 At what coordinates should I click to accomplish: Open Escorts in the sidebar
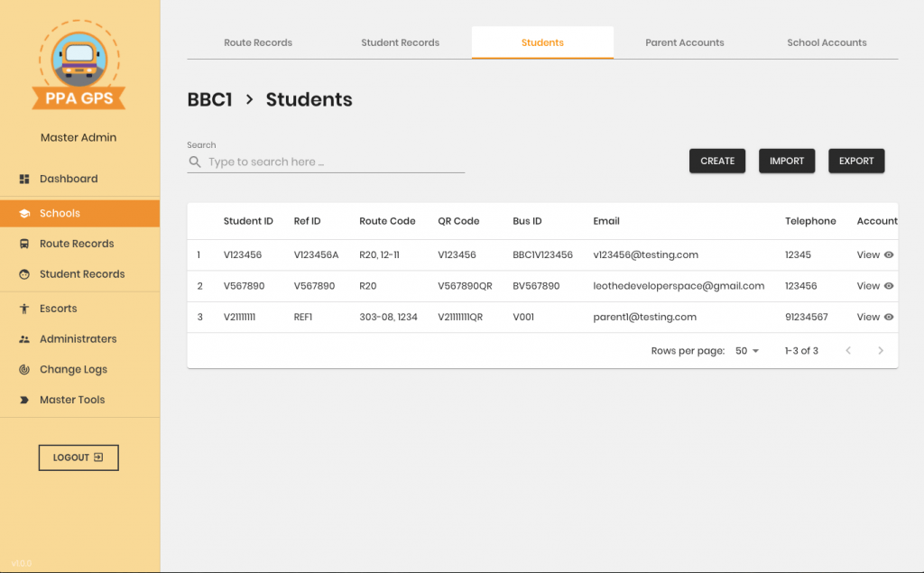tap(79, 309)
